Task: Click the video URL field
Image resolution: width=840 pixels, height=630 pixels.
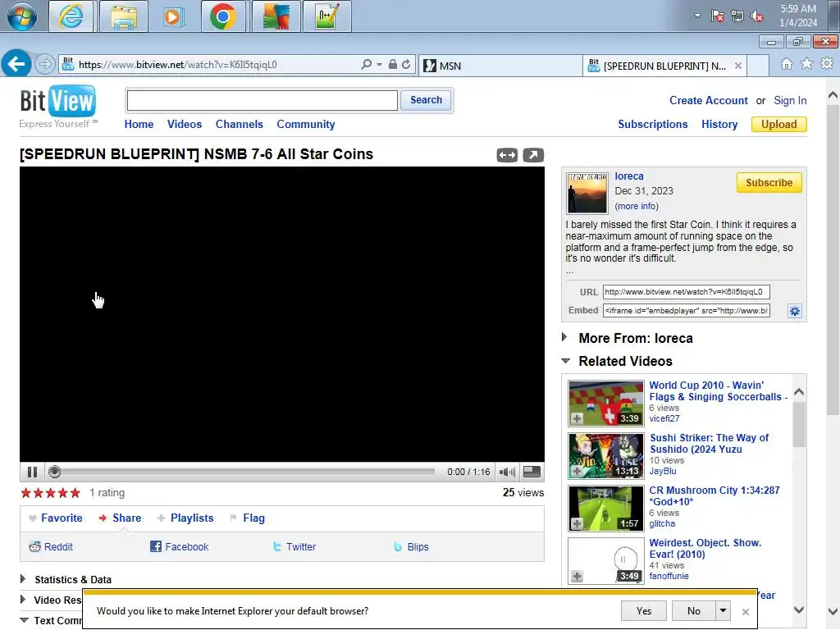Action: (x=687, y=292)
